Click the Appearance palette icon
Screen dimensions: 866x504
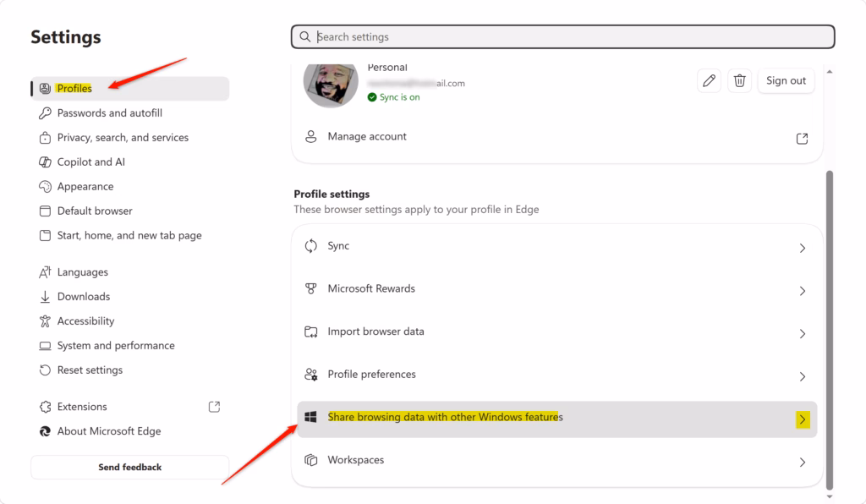[45, 187]
